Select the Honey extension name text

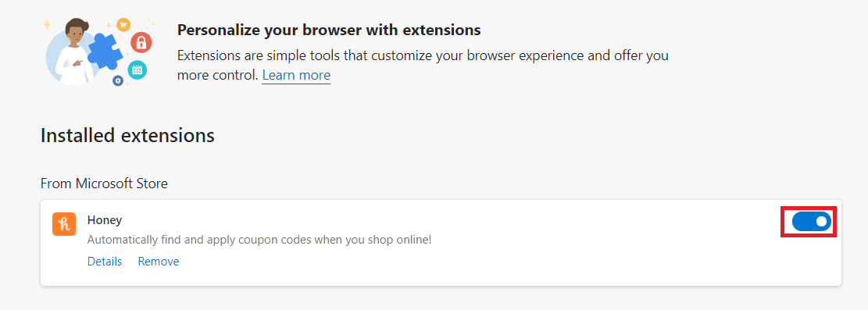[105, 219]
